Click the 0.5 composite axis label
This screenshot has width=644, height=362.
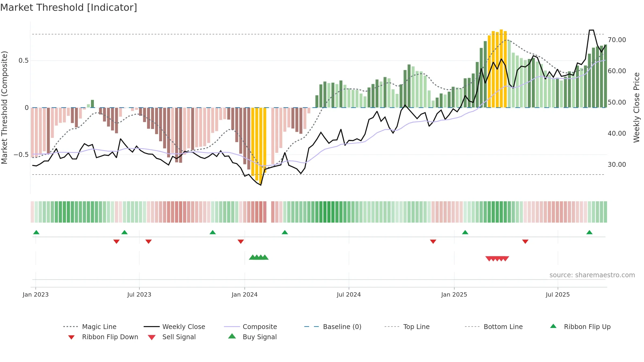point(23,61)
